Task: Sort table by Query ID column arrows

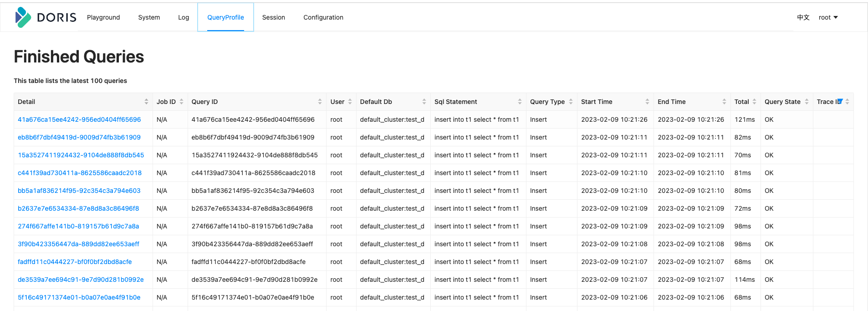Action: (x=320, y=102)
